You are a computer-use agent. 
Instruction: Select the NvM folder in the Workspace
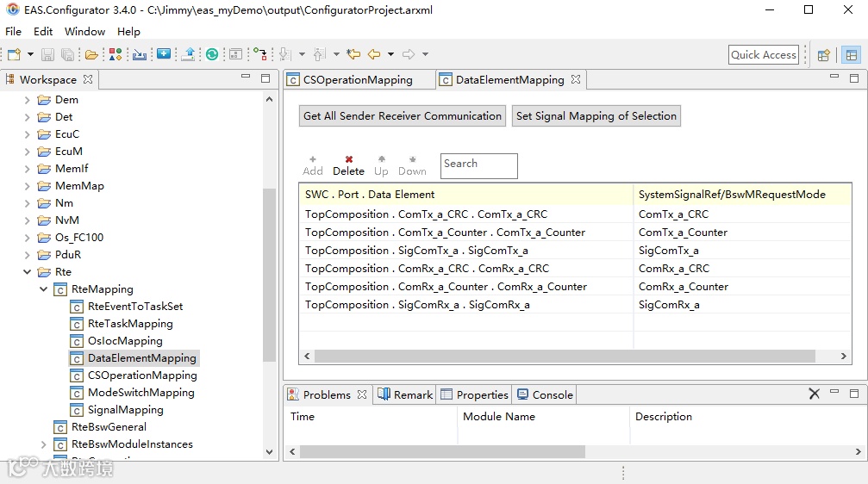pyautogui.click(x=67, y=220)
